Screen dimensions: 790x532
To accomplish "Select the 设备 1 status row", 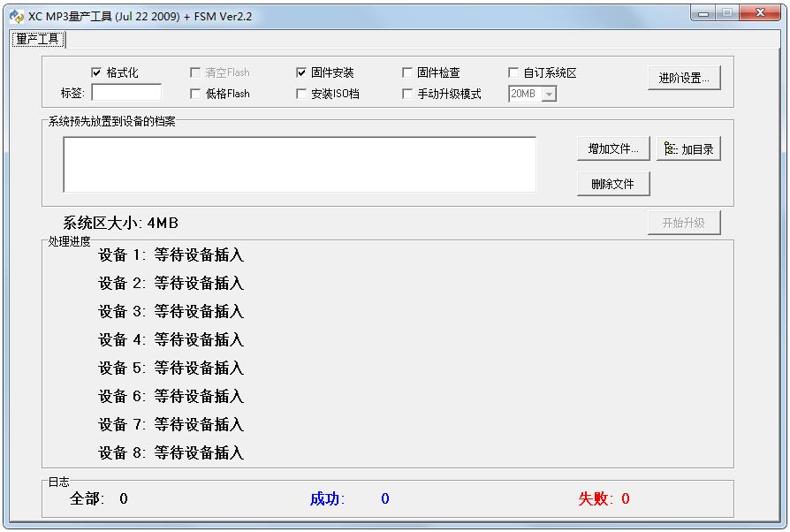I will click(x=171, y=255).
